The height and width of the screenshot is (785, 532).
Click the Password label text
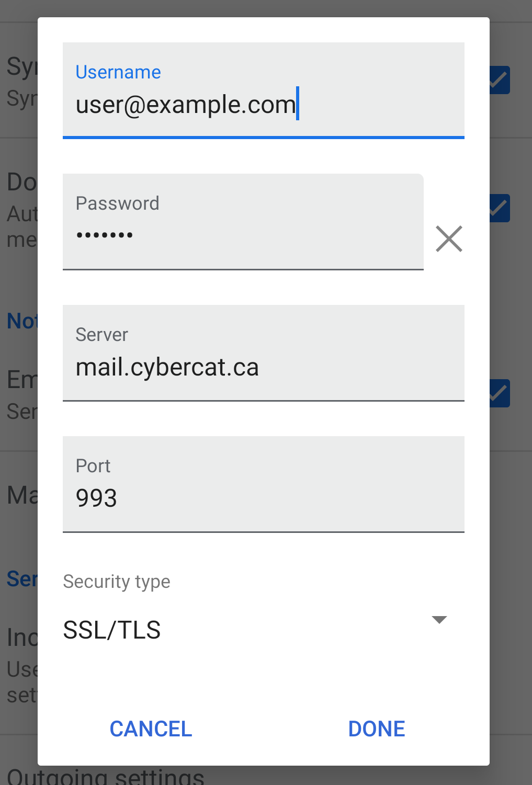pos(117,203)
